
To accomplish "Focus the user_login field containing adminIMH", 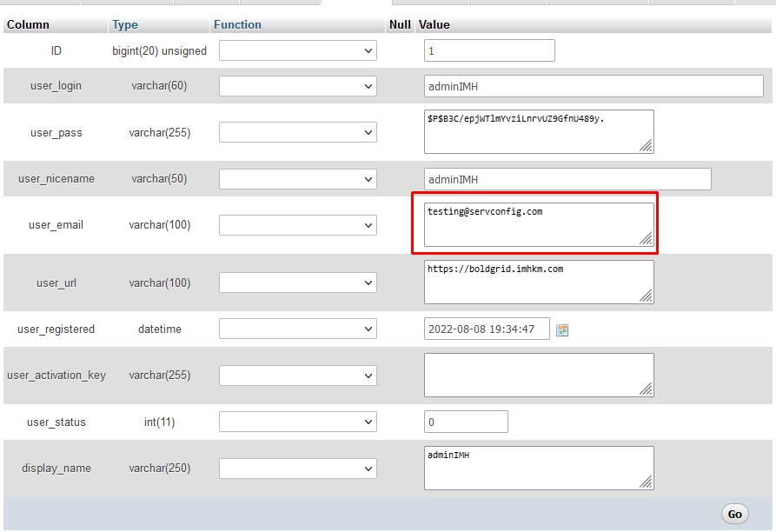I will [594, 86].
